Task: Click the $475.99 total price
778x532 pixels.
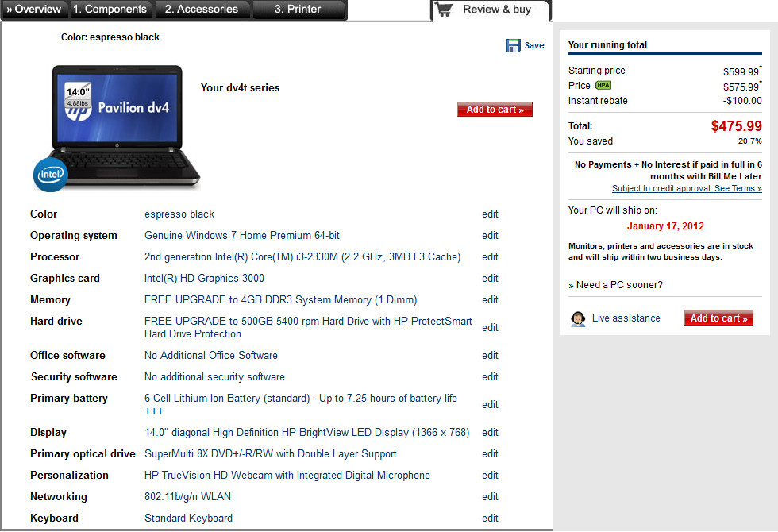Action: click(x=737, y=126)
